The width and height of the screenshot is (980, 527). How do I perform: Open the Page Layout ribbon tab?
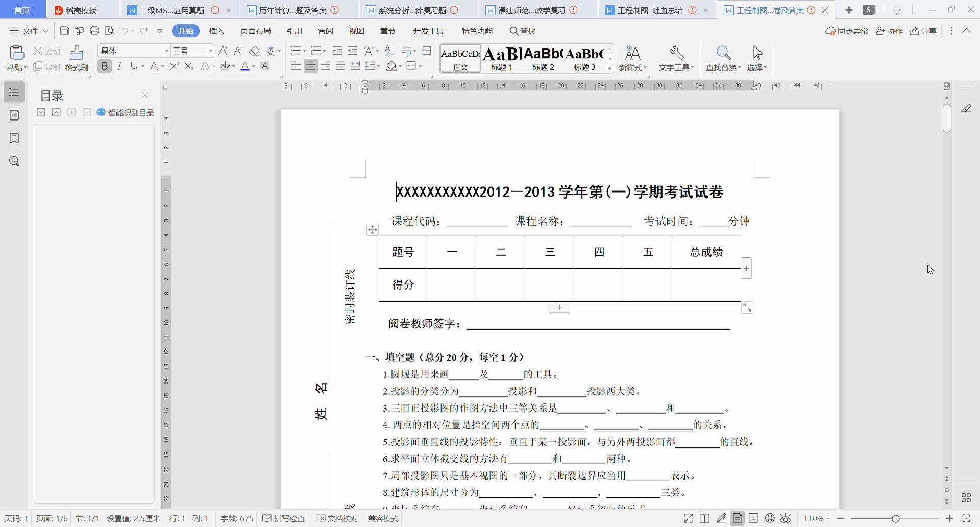256,31
